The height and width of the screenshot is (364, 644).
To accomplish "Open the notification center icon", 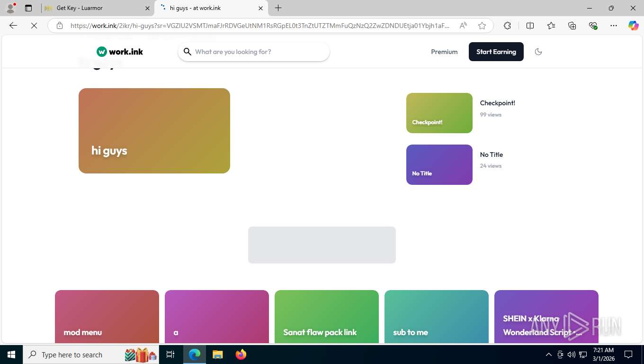I will [x=628, y=355].
